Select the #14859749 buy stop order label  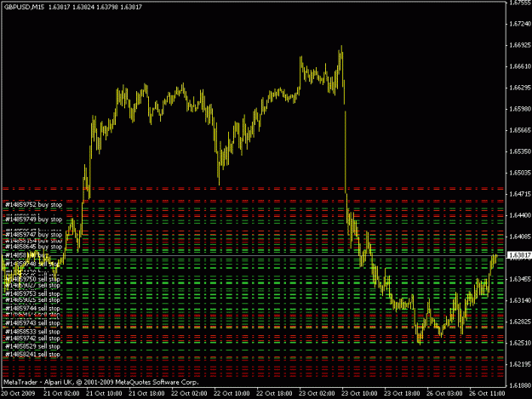pyautogui.click(x=33, y=219)
